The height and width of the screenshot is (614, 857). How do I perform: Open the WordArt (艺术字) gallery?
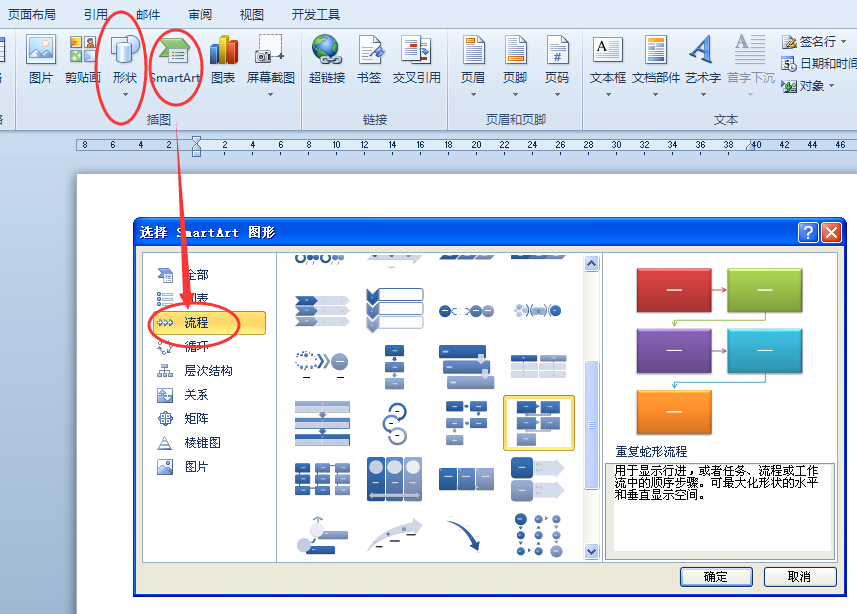point(703,66)
